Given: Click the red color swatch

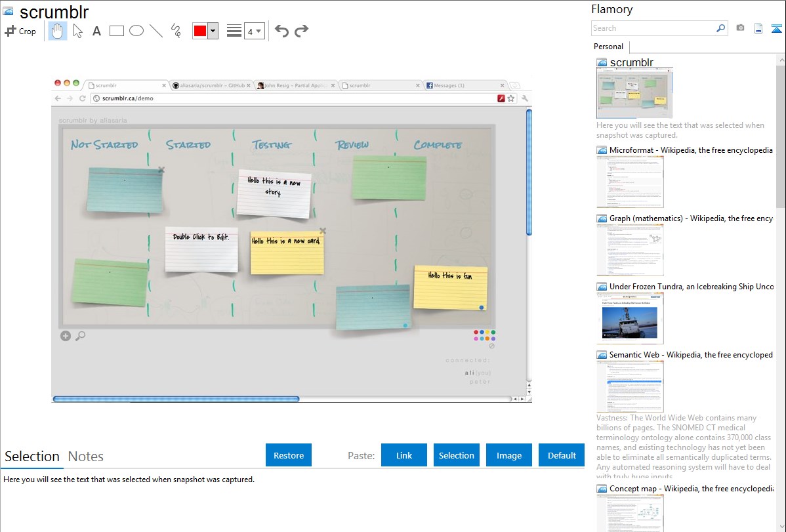Looking at the screenshot, I should coord(200,31).
